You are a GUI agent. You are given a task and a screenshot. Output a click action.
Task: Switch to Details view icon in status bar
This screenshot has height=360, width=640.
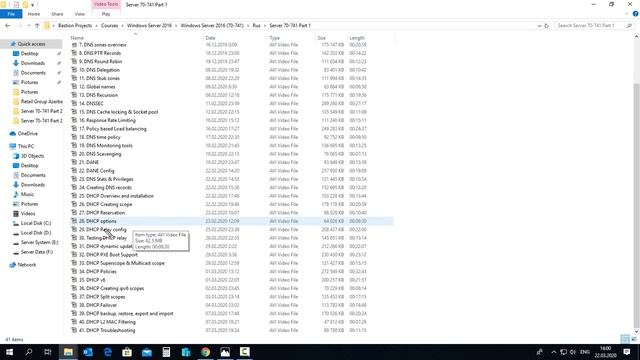[625, 339]
